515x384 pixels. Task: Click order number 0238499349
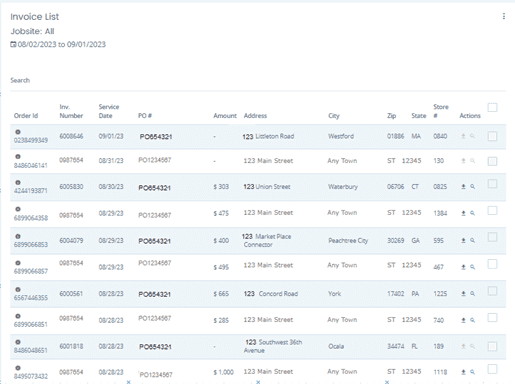coord(31,140)
